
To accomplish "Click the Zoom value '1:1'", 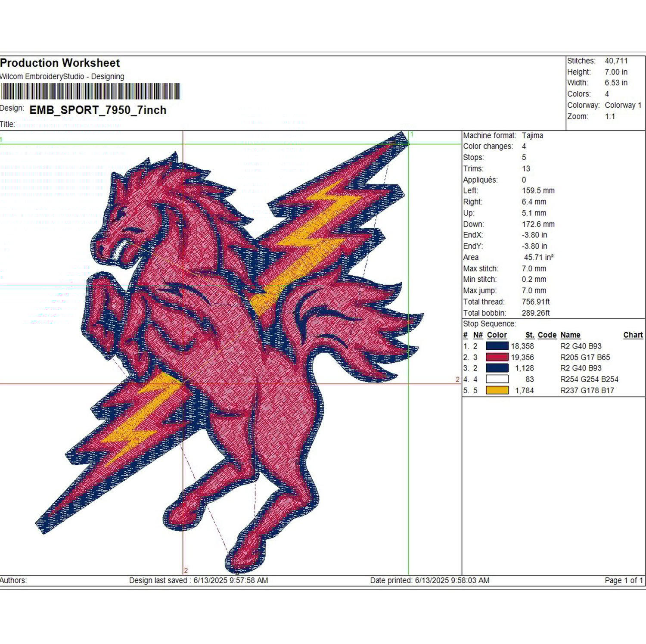I will click(x=610, y=116).
